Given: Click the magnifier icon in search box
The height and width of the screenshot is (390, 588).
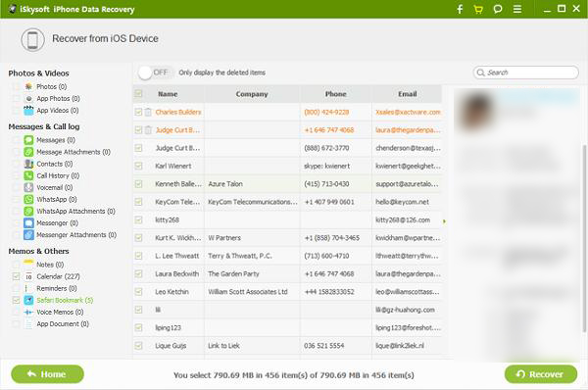Looking at the screenshot, I should click(x=480, y=73).
